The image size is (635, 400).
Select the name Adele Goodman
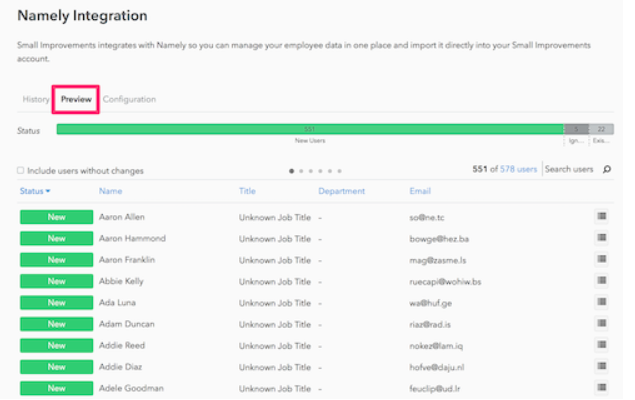tap(131, 388)
